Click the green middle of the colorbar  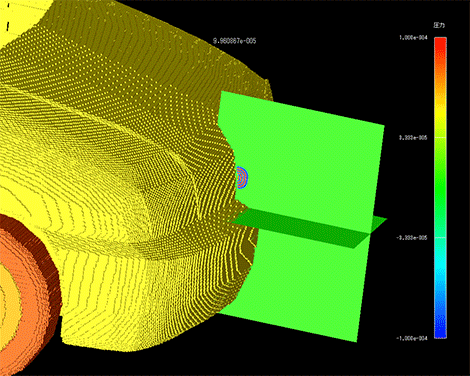[440, 188]
